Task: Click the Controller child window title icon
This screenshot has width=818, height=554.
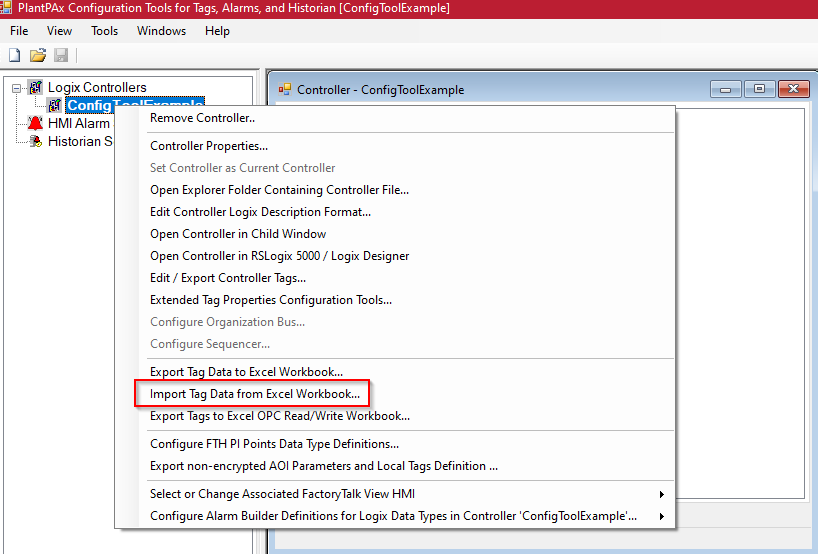Action: click(285, 89)
